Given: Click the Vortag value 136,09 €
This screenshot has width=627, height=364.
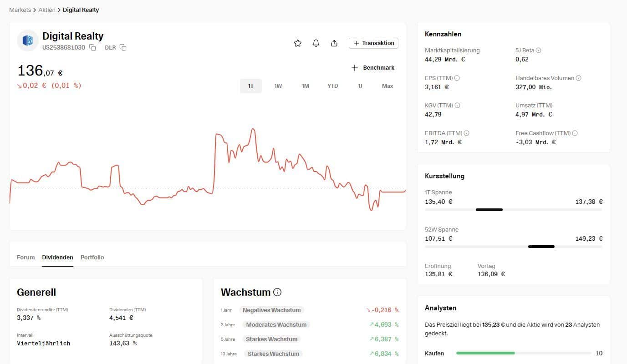Looking at the screenshot, I should (x=491, y=274).
